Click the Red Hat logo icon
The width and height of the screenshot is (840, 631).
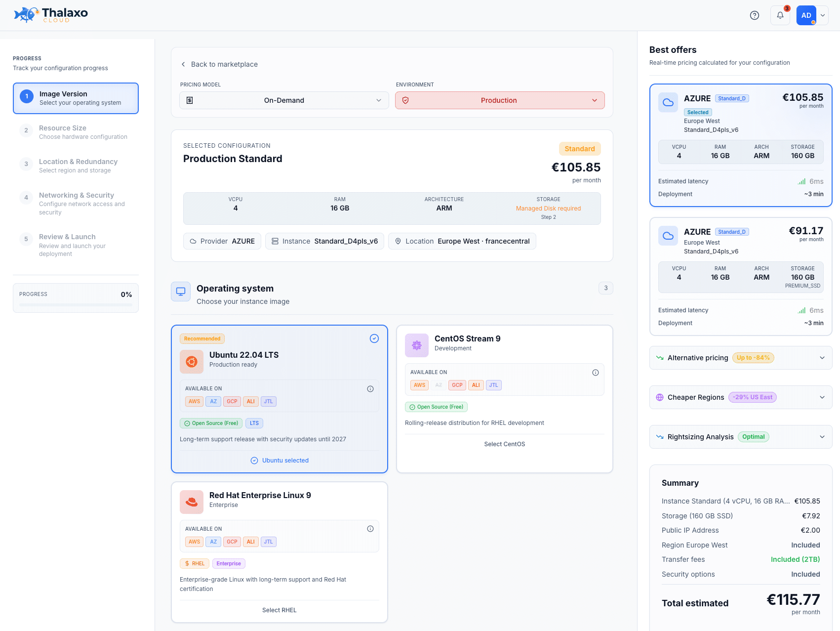click(x=192, y=502)
